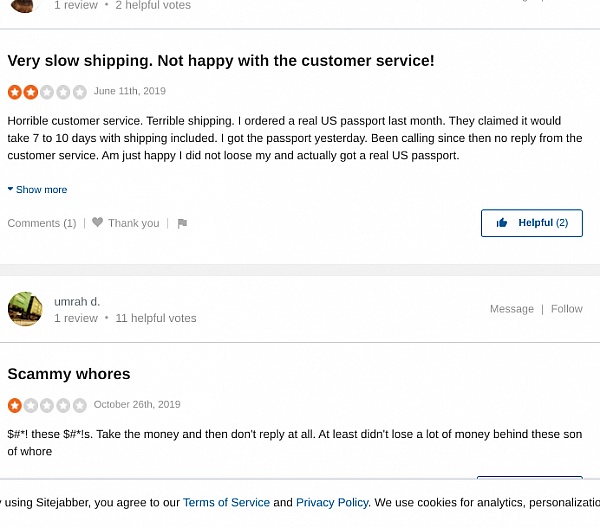Open the Privacy Policy link
The height and width of the screenshot is (528, 600).
click(332, 503)
